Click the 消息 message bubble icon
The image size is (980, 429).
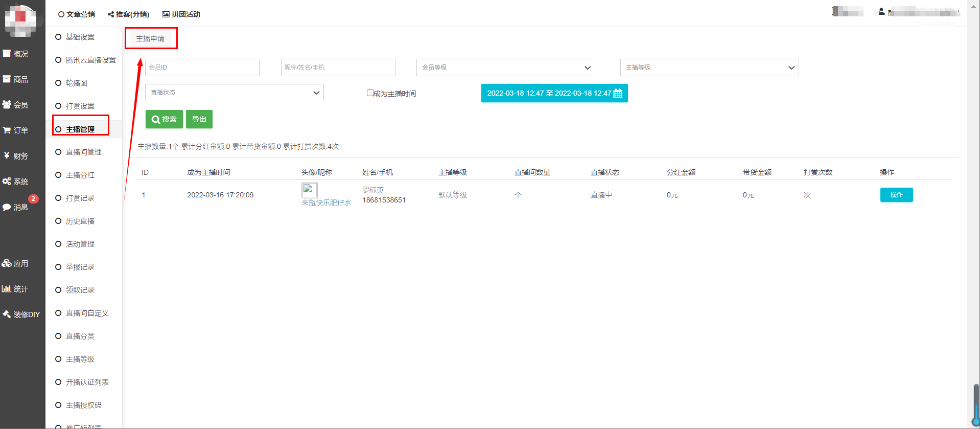(7, 207)
